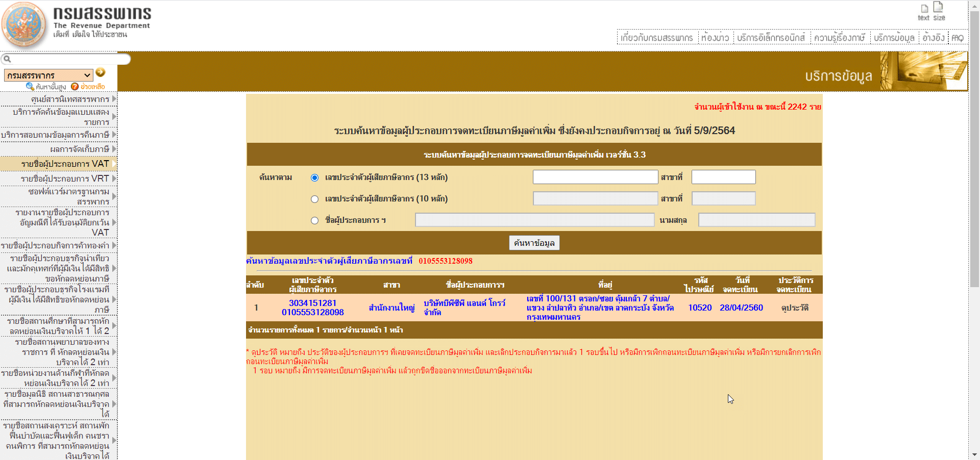Click the 13-digit taxpayer ID input field
The height and width of the screenshot is (460, 980).
(x=595, y=177)
